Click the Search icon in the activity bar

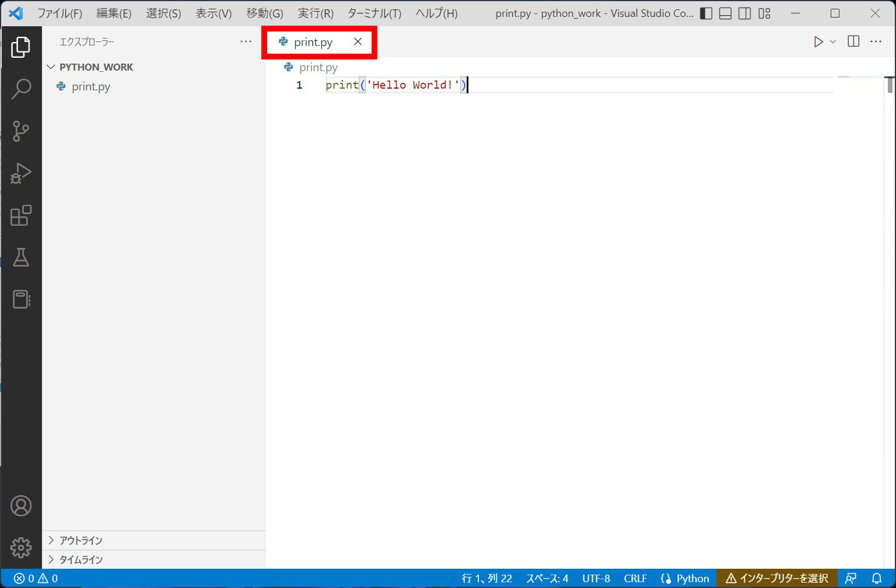[x=22, y=89]
